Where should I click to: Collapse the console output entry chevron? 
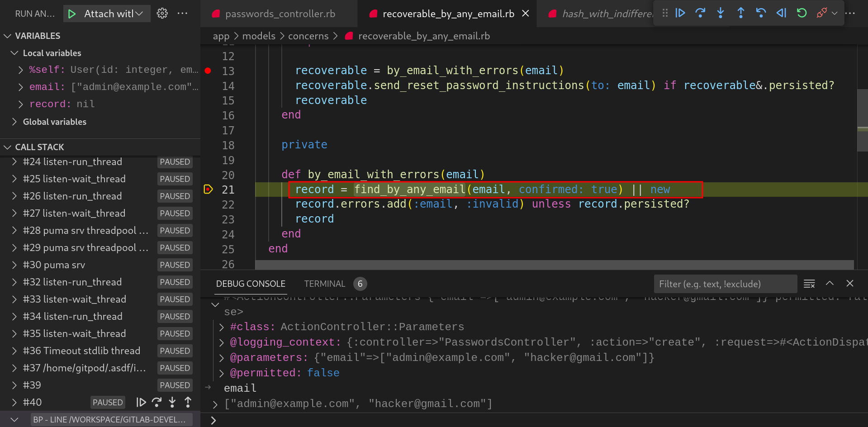pos(215,304)
